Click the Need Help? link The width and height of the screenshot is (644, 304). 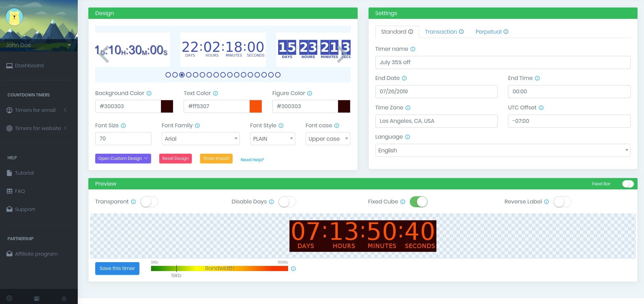click(252, 160)
